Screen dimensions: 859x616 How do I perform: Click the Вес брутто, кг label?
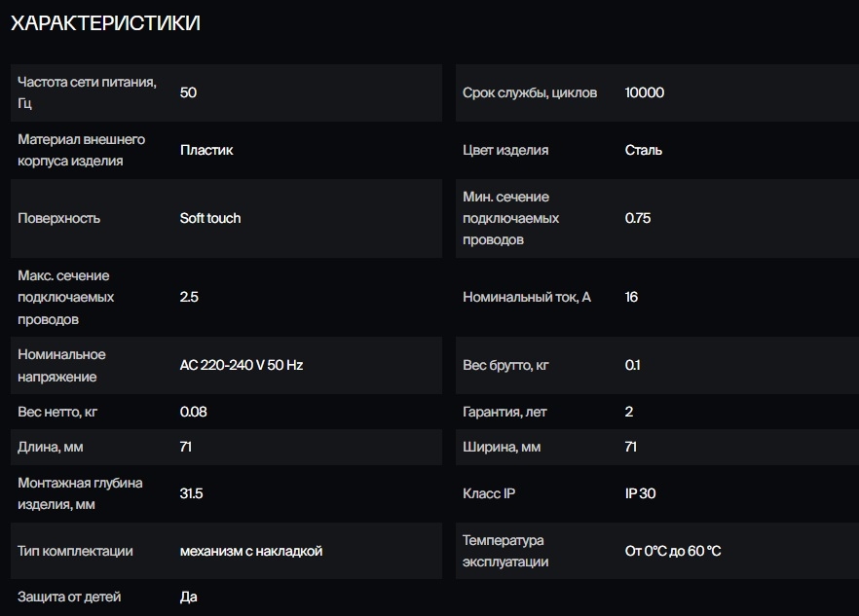505,365
